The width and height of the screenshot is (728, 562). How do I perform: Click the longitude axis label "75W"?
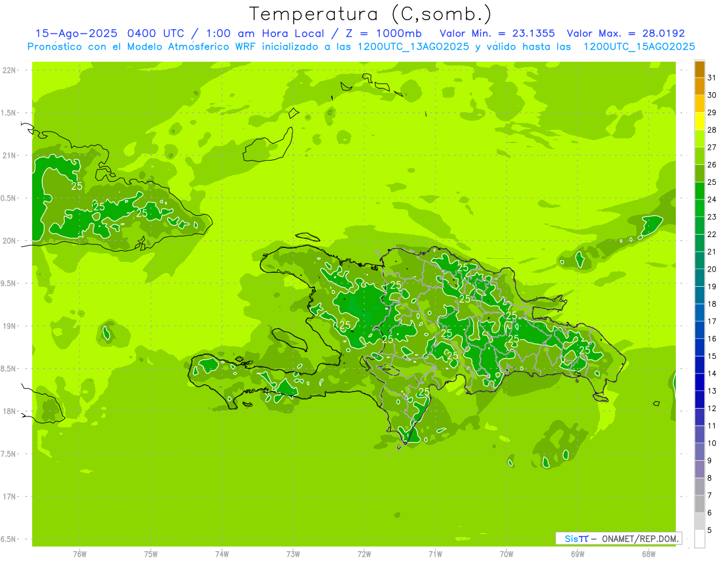151,554
